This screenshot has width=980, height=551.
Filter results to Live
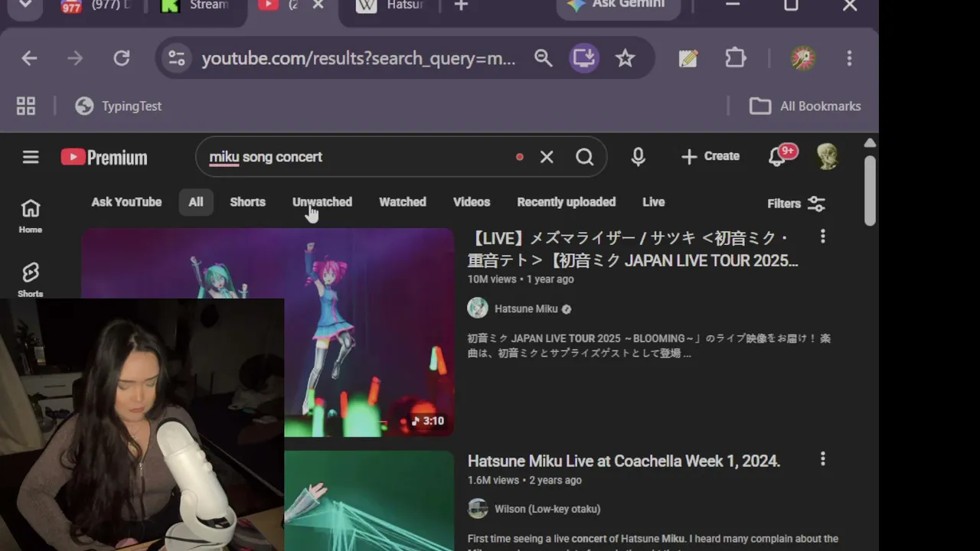click(x=653, y=202)
